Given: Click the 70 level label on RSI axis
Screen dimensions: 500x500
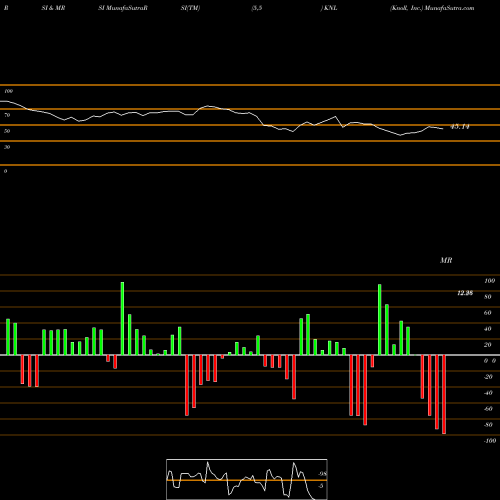Looking at the screenshot, I should click(x=7, y=115).
